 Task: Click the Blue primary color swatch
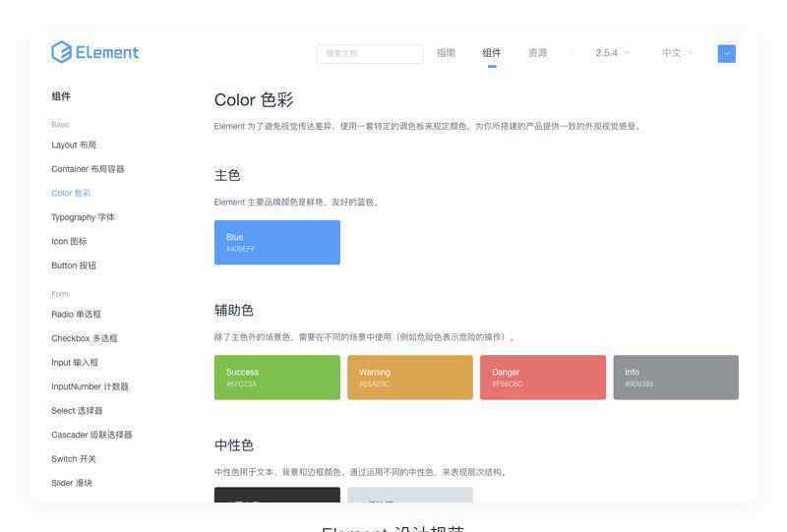click(277, 243)
